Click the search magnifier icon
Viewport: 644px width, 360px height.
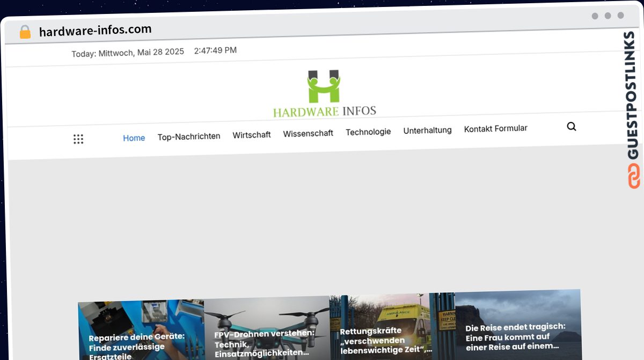point(572,127)
